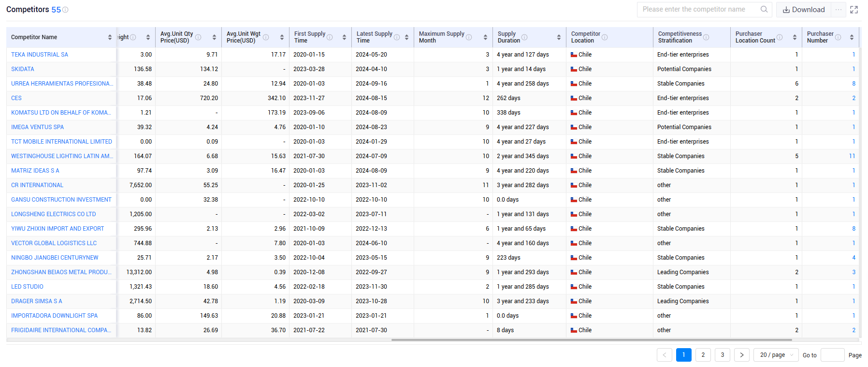Sort the Avg.Unit Qty Price column
The width and height of the screenshot is (868, 367).
pos(214,37)
